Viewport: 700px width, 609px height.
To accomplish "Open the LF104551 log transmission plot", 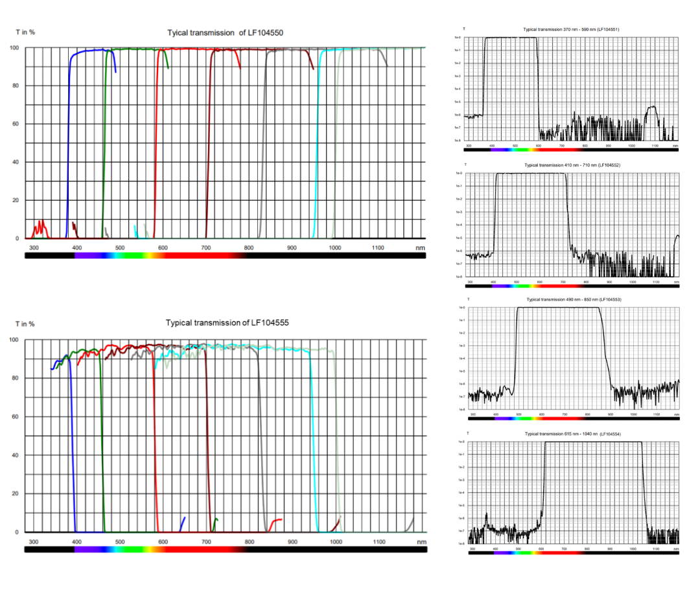I will [x=571, y=89].
